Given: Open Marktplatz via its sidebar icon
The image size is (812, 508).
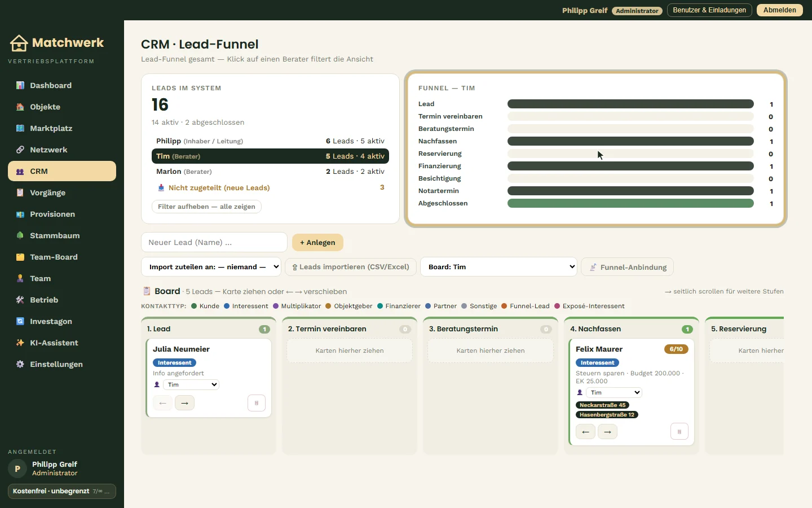Looking at the screenshot, I should click(x=20, y=128).
